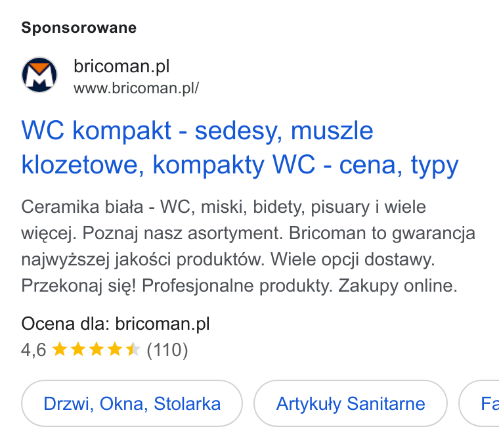
Task: Select the 'Drzwi, Okna, Stolarka' chip
Action: [x=132, y=403]
